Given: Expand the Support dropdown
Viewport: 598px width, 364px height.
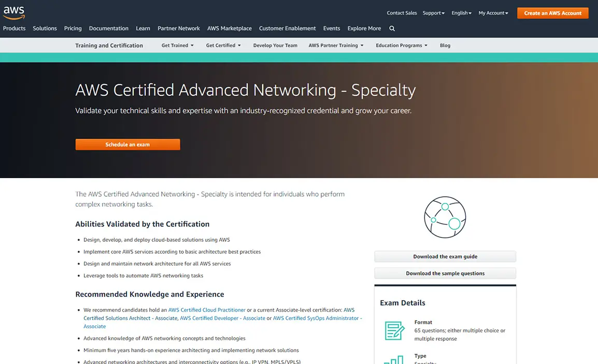Looking at the screenshot, I should [434, 13].
